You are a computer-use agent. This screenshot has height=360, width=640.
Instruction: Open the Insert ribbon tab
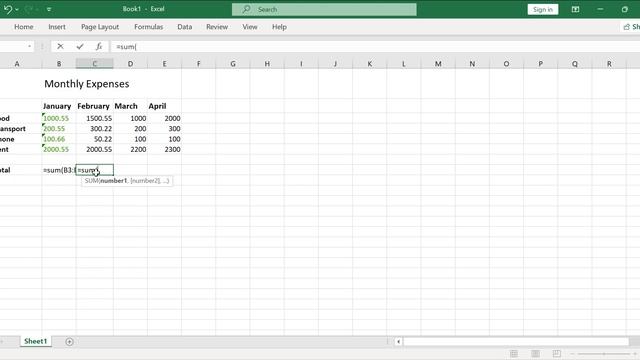coord(57,27)
